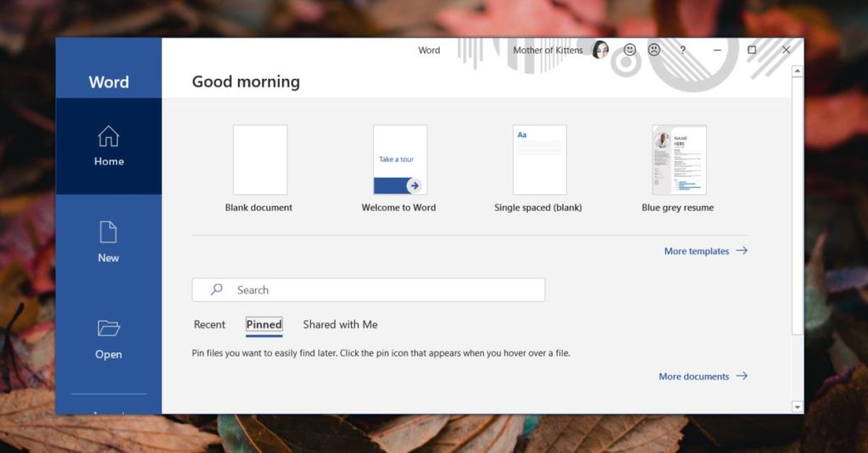This screenshot has width=868, height=453.
Task: Open the New document page icon
Action: [108, 233]
